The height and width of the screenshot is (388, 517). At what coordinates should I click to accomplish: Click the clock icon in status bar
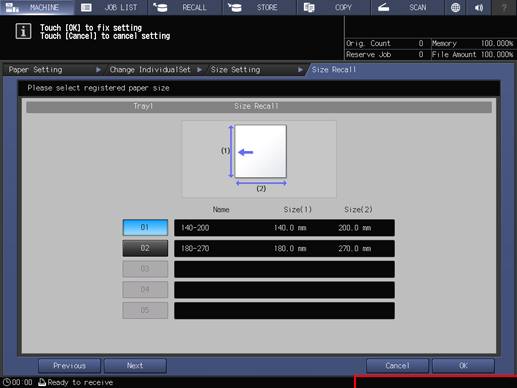tap(6, 382)
